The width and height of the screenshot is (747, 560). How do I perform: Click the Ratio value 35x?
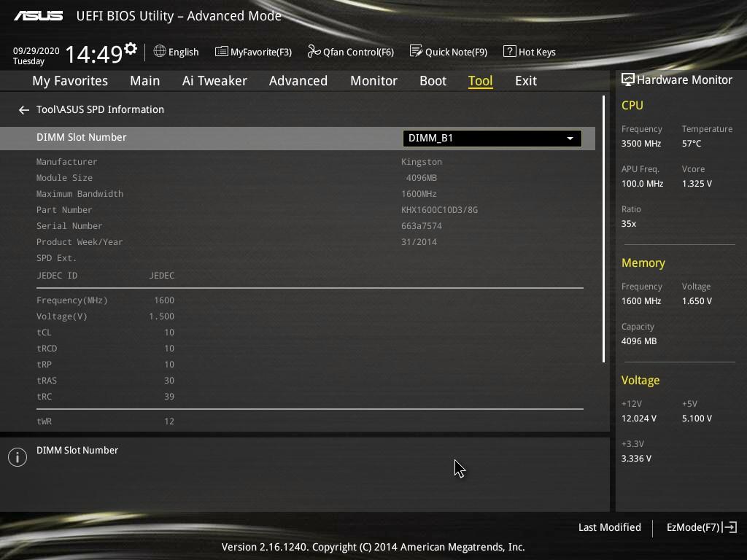(x=628, y=224)
